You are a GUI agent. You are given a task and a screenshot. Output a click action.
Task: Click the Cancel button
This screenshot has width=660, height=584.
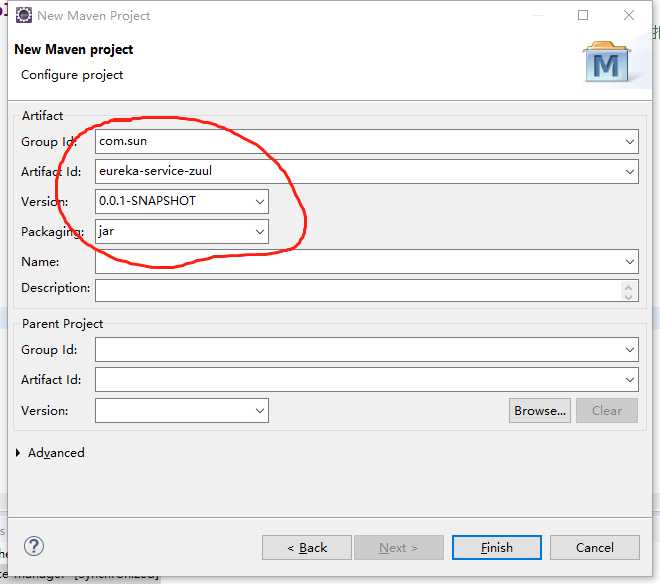click(x=595, y=547)
